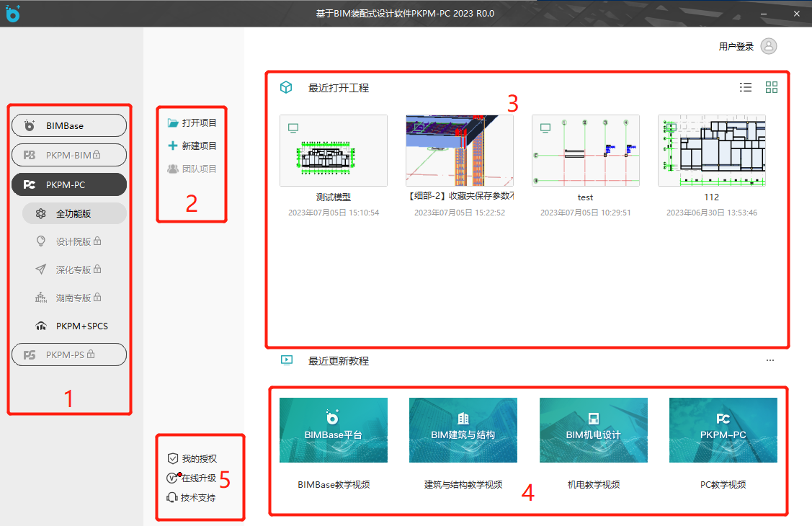Click the plus icon for 新建项目
Image resolution: width=812 pixels, height=526 pixels.
[x=173, y=146]
